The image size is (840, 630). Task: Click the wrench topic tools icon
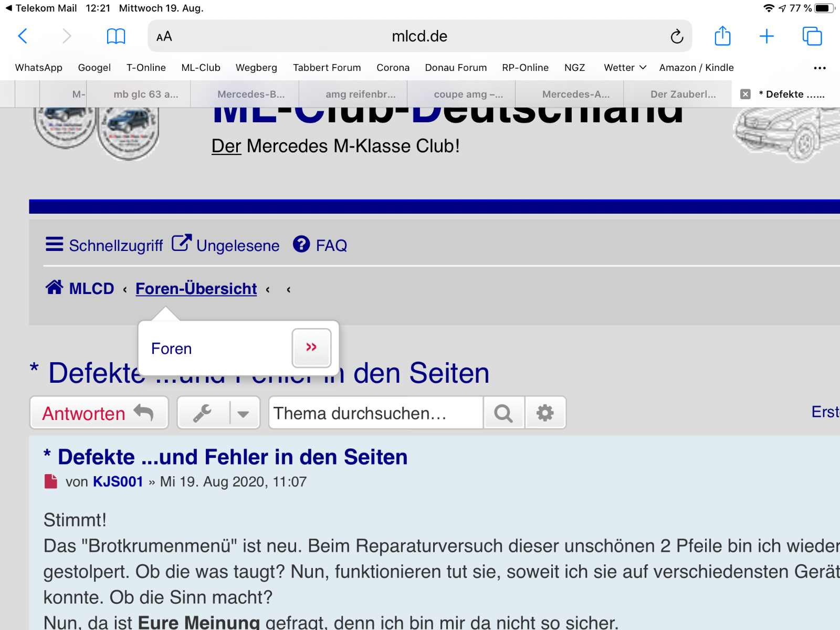pos(203,413)
